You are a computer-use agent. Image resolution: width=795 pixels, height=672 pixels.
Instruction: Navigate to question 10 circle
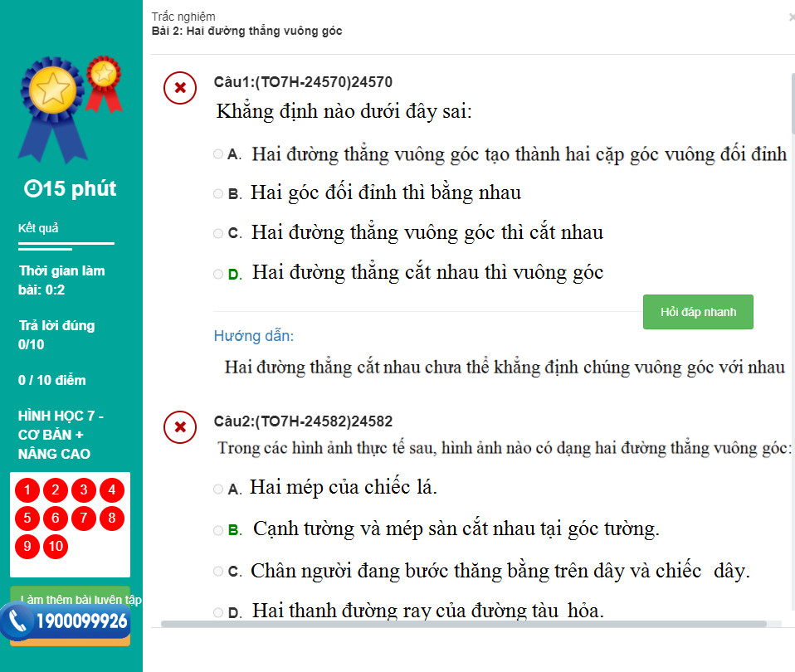tap(56, 547)
